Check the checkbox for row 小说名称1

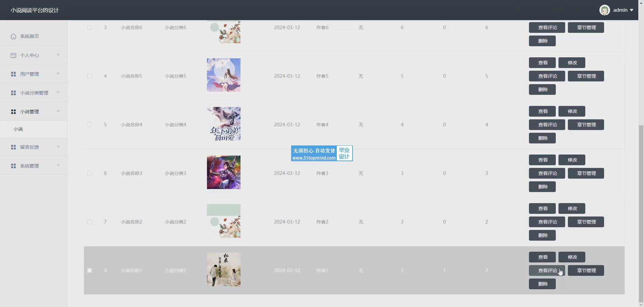point(90,270)
